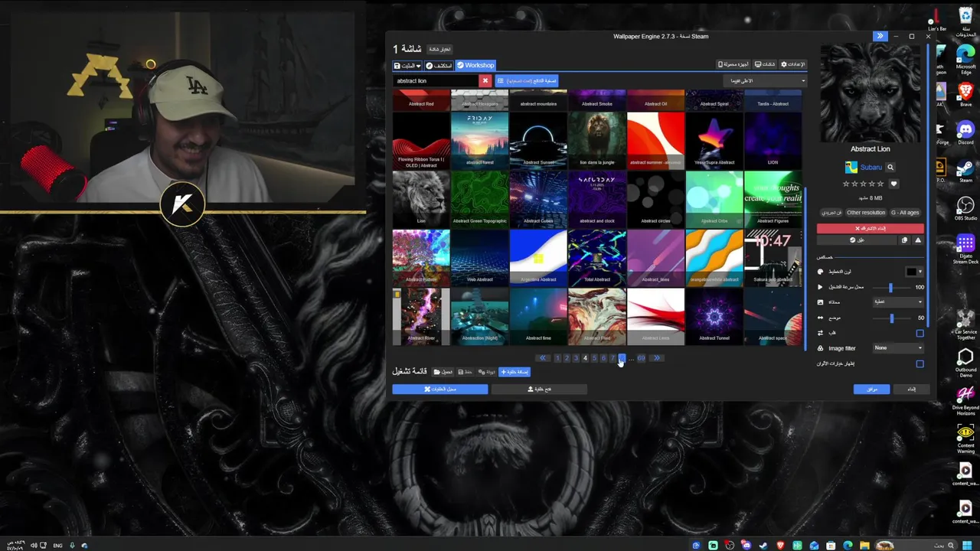Open the sort order dropdown above results

766,80
